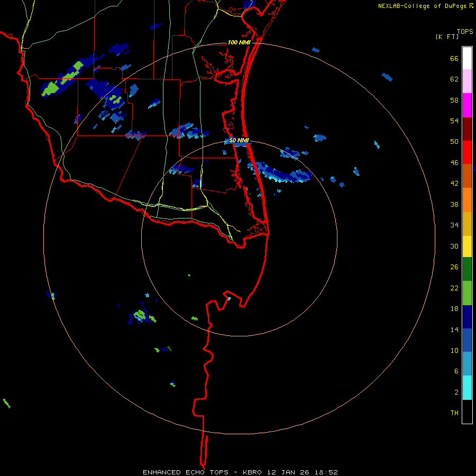This screenshot has height=476, width=476.
Task: Click the '2' legend value
Action: 456,392
